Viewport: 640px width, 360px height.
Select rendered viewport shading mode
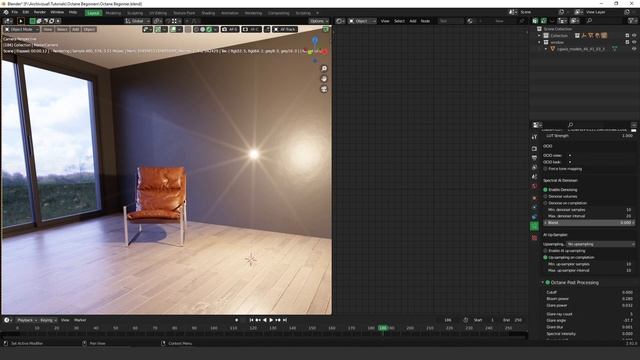[x=209, y=29]
